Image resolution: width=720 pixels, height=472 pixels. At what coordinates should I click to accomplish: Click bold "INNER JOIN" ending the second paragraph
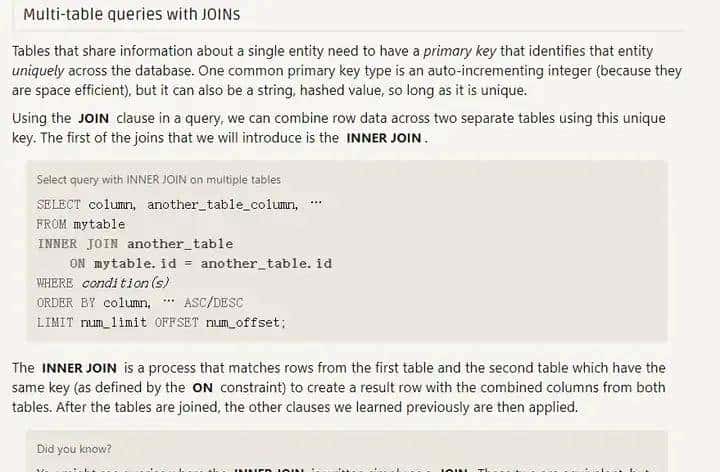click(385, 138)
